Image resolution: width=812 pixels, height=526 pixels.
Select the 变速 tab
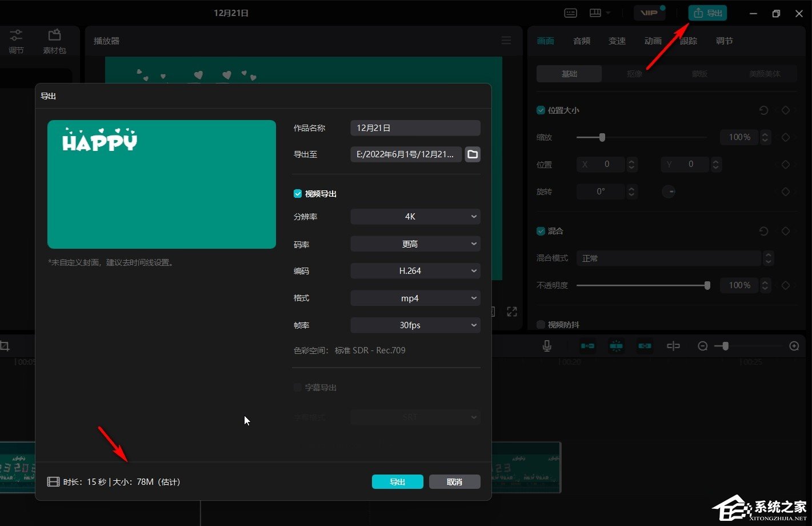[x=617, y=41]
